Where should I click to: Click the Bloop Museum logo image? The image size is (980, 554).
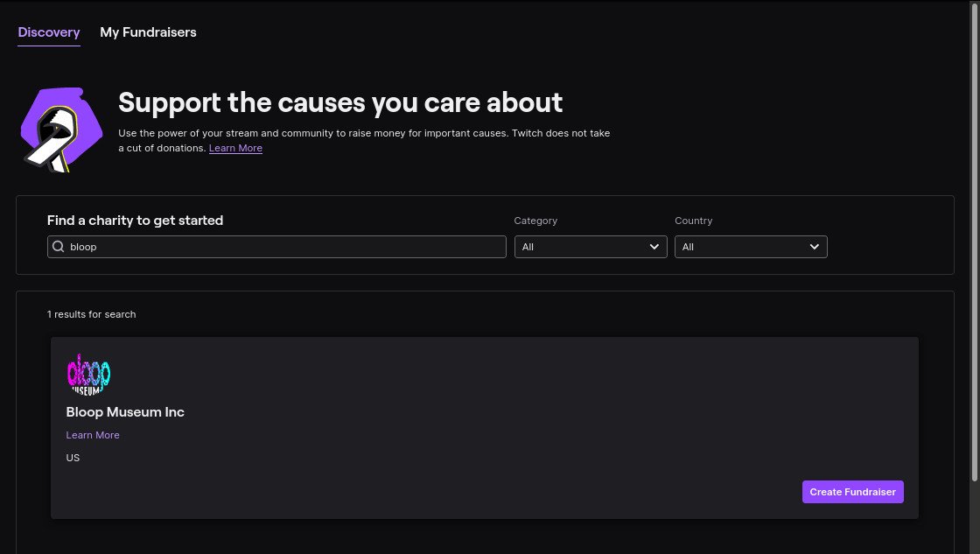(x=88, y=374)
